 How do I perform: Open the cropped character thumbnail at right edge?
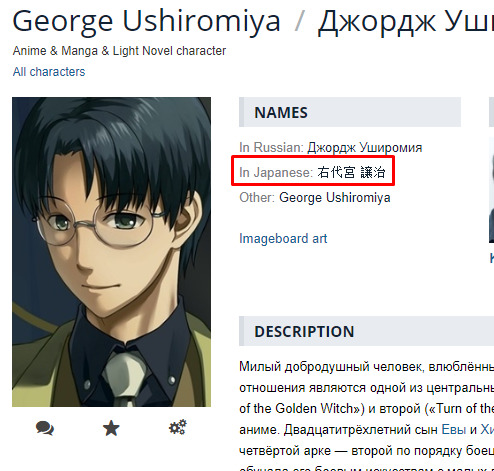coord(491,190)
